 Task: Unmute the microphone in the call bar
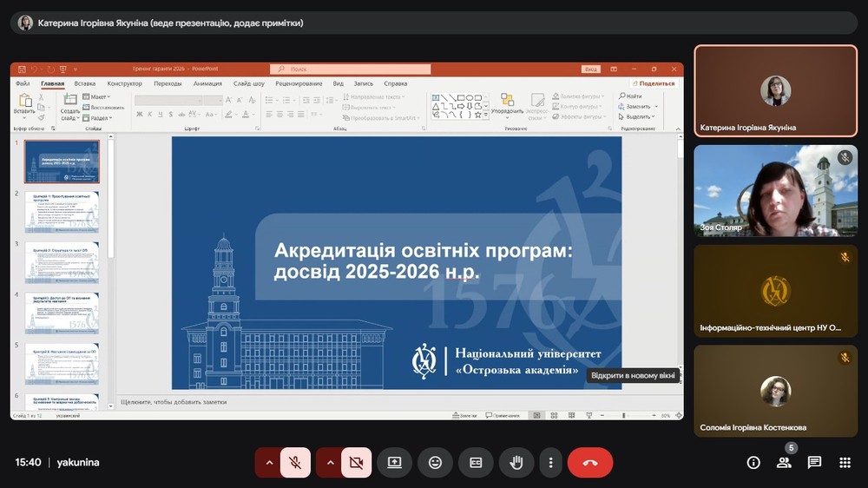295,463
